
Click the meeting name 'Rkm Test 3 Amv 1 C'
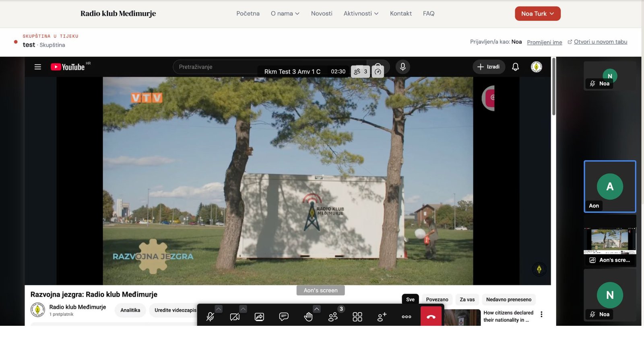pos(292,72)
